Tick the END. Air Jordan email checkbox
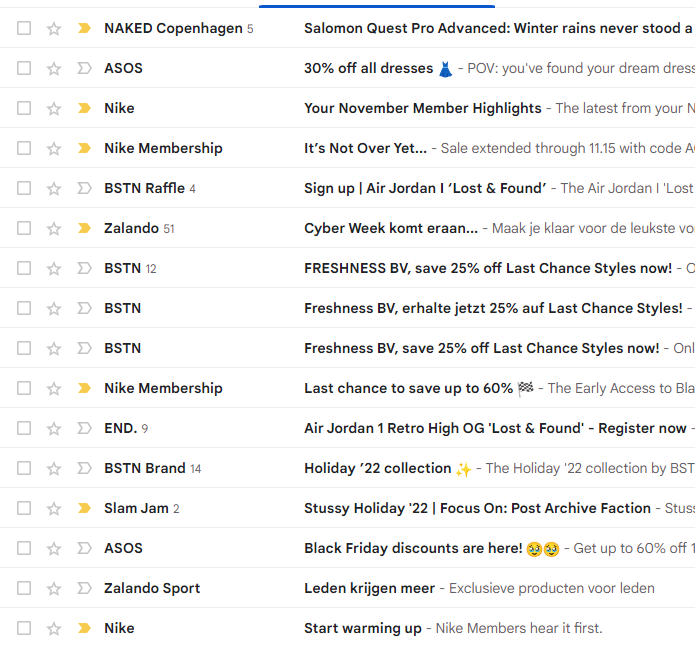Viewport: 695px width, 646px height. tap(24, 428)
